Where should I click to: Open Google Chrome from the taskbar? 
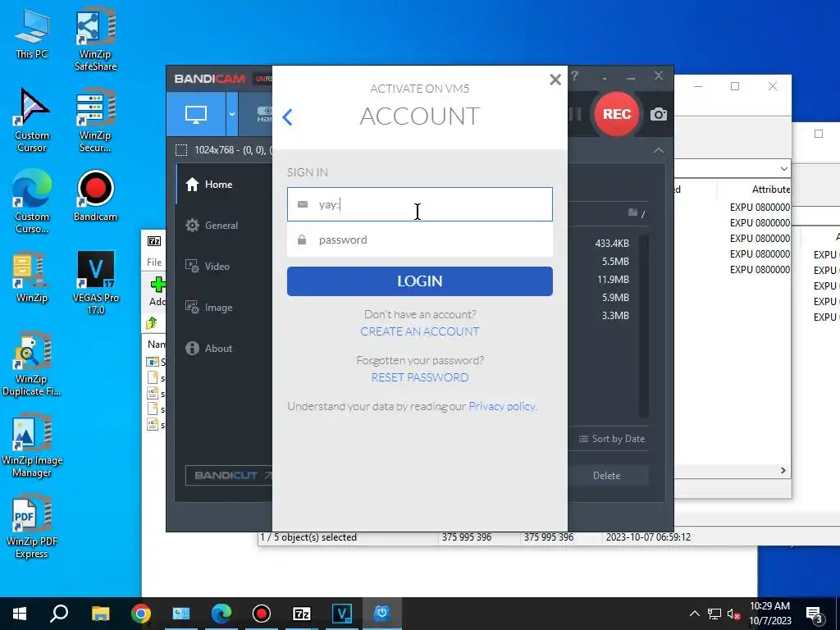tap(141, 614)
